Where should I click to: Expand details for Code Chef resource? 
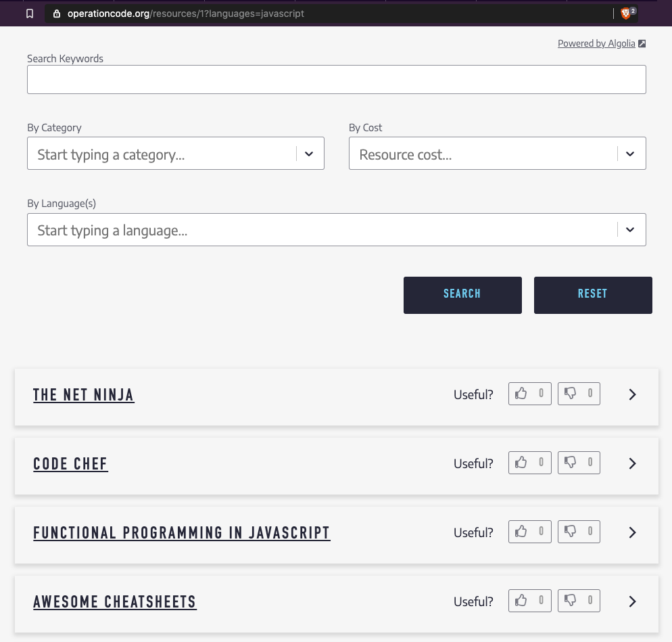tap(632, 463)
